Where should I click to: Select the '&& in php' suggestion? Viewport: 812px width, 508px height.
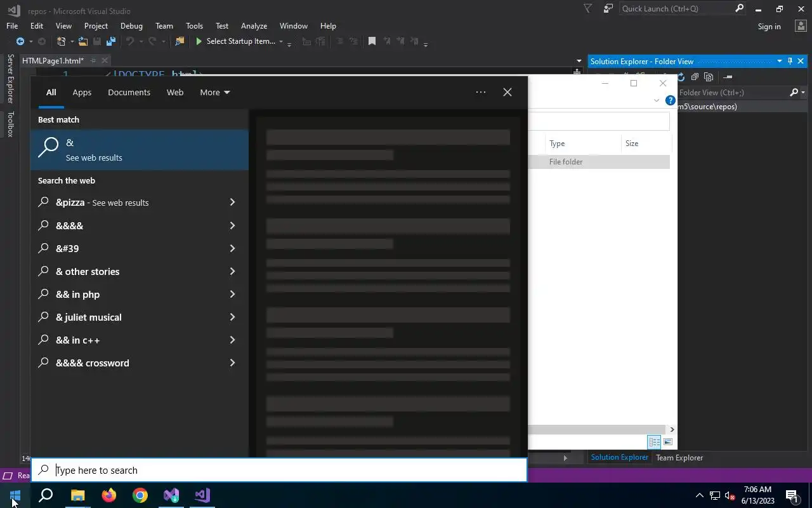(140, 294)
